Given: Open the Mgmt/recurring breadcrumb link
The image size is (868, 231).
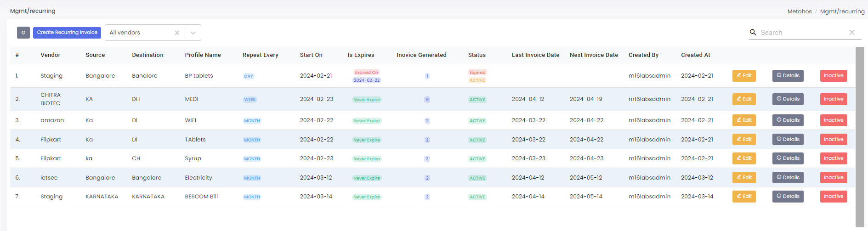Looking at the screenshot, I should tap(842, 11).
